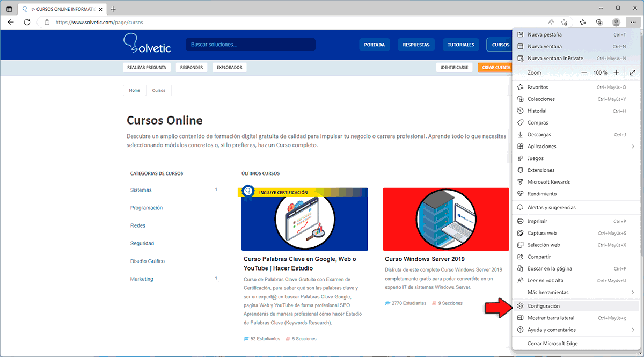Select Leer en voz alta
The height and width of the screenshot is (357, 644).
pos(576,280)
